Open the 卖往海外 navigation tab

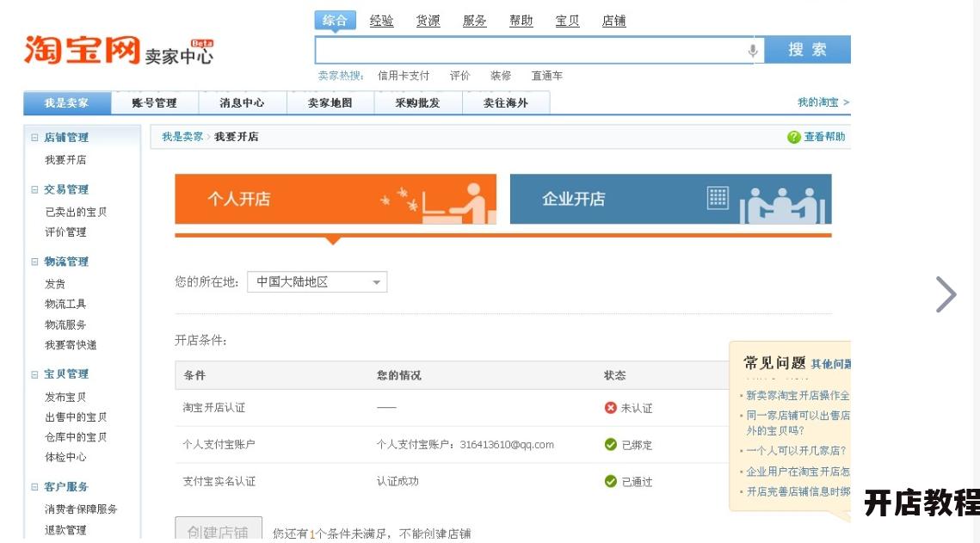click(506, 103)
